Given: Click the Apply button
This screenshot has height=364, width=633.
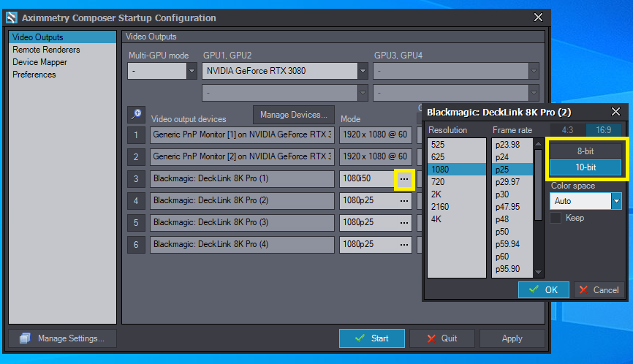Looking at the screenshot, I should tap(512, 338).
